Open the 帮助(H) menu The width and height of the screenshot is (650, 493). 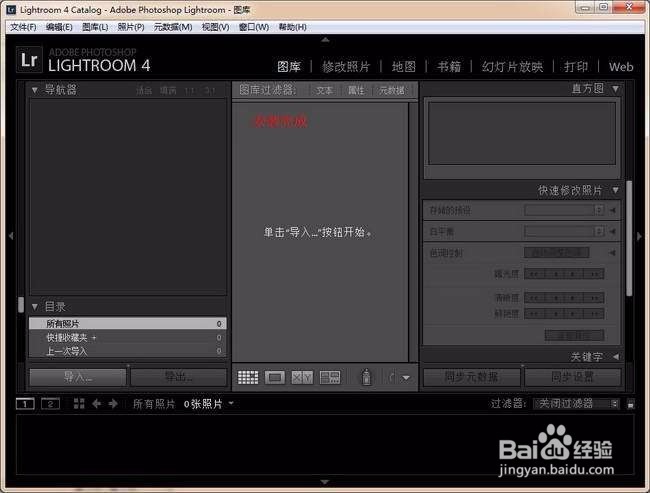(292, 27)
